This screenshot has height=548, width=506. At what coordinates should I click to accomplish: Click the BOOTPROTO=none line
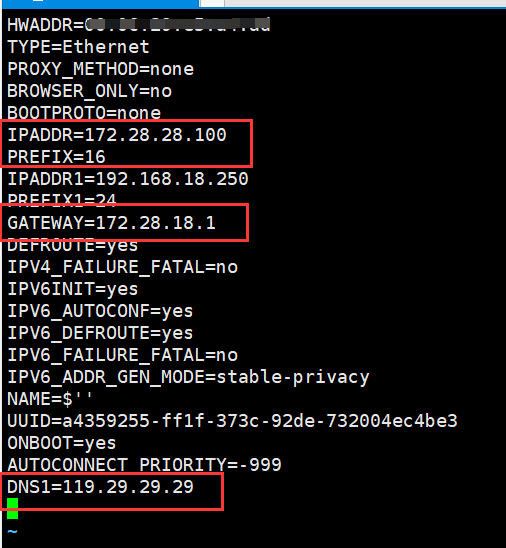84,113
